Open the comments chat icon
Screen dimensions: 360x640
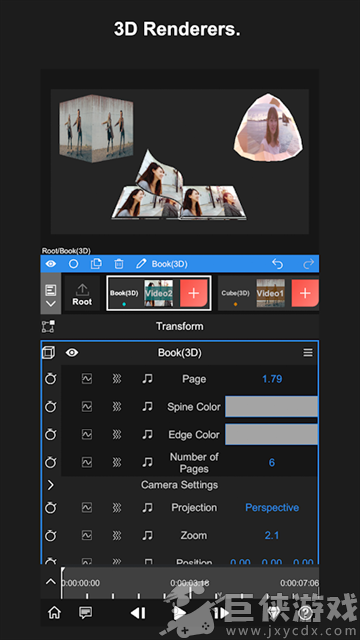coord(85,612)
